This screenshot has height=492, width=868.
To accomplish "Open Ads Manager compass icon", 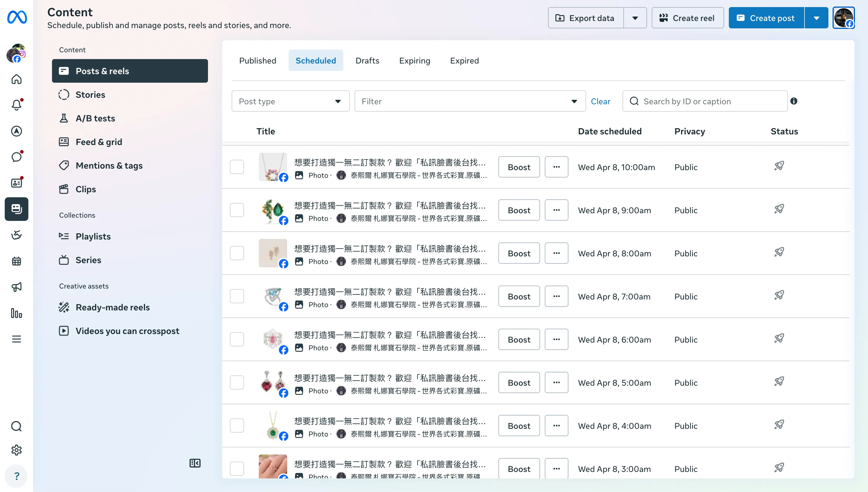I will (17, 131).
